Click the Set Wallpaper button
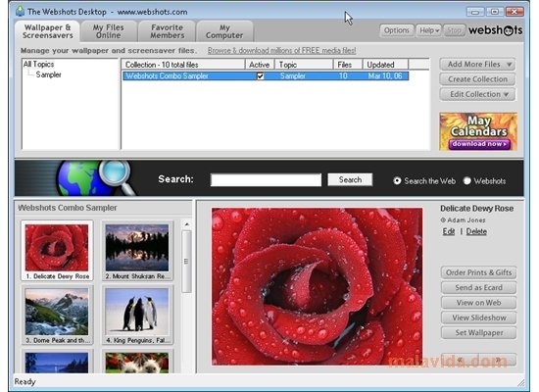The image size is (539, 392). pos(478,333)
